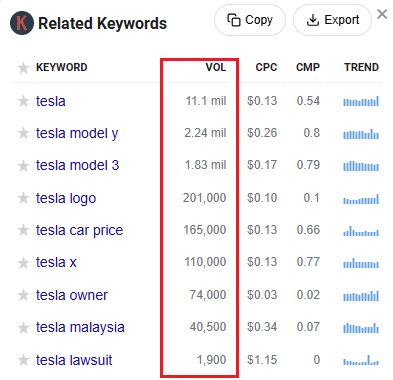
Task: Sort by the CPC column header
Action: 266,67
